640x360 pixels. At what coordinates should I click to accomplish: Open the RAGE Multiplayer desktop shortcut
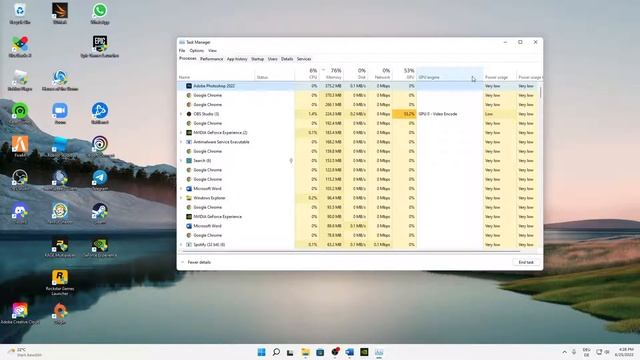60,247
